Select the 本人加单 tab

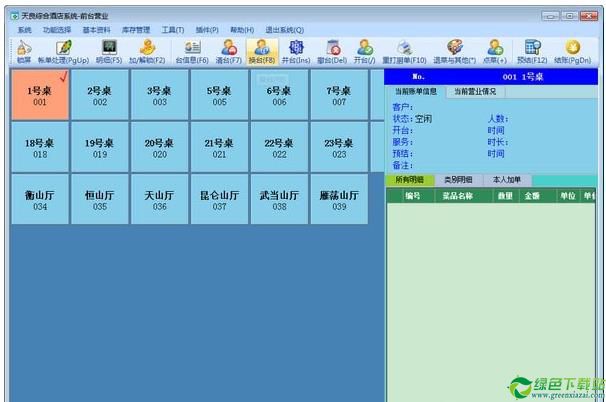point(507,180)
